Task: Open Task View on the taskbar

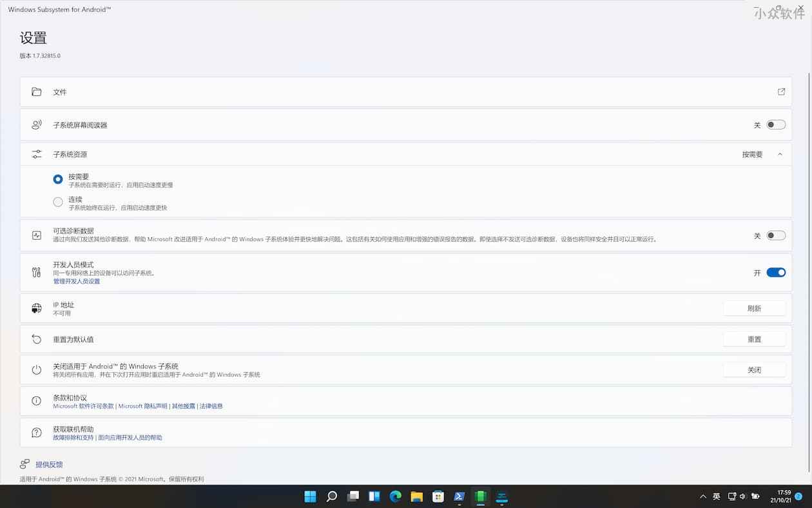Action: pos(353,496)
